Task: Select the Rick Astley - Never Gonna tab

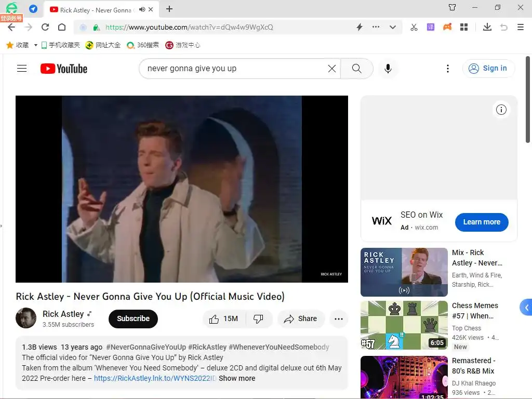Action: 95,10
